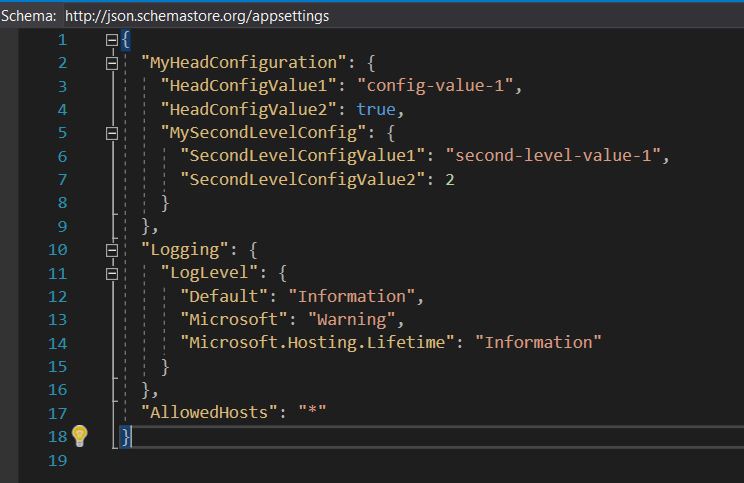Click the lightbulb quick actions icon

80,436
